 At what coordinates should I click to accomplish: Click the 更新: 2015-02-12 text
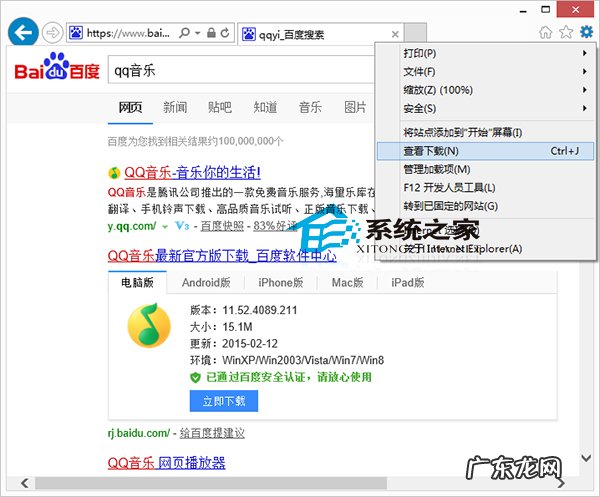(234, 344)
